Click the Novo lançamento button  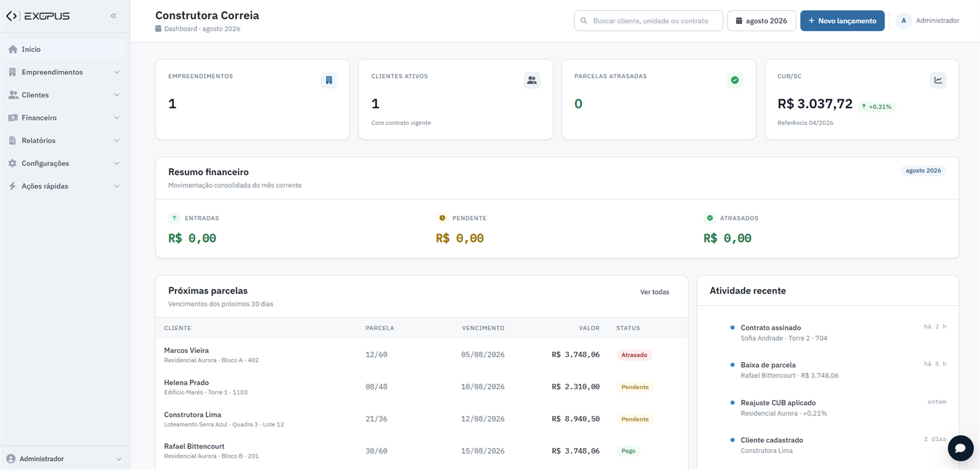tap(842, 21)
